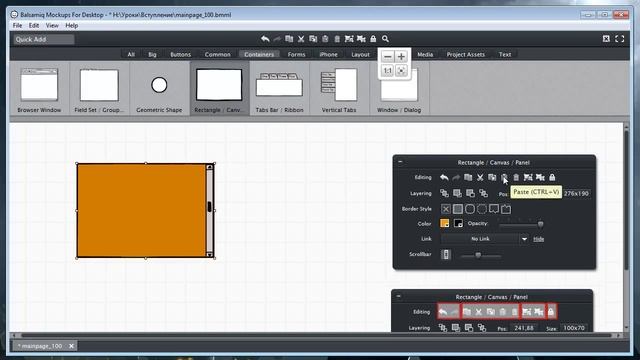Toggle the vertical Scrollbar option icon
Viewport: 640px width, 360px height.
click(446, 254)
